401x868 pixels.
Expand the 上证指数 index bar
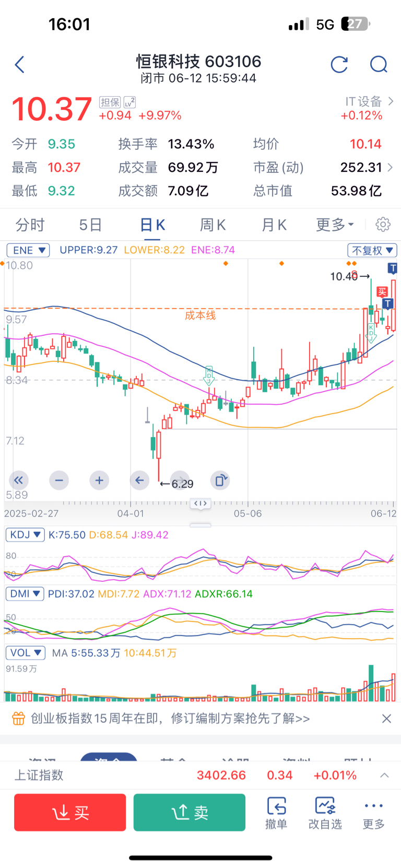[385, 775]
